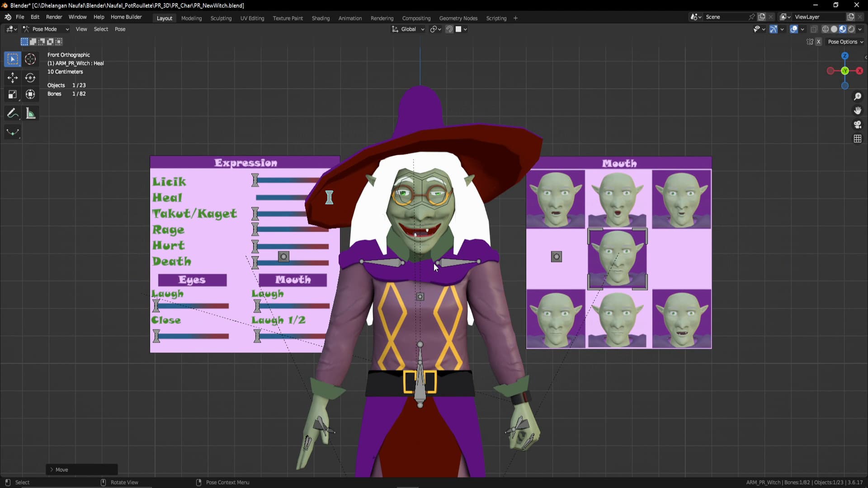Select the Annotate pencil tool
This screenshot has height=488, width=868.
tap(13, 113)
